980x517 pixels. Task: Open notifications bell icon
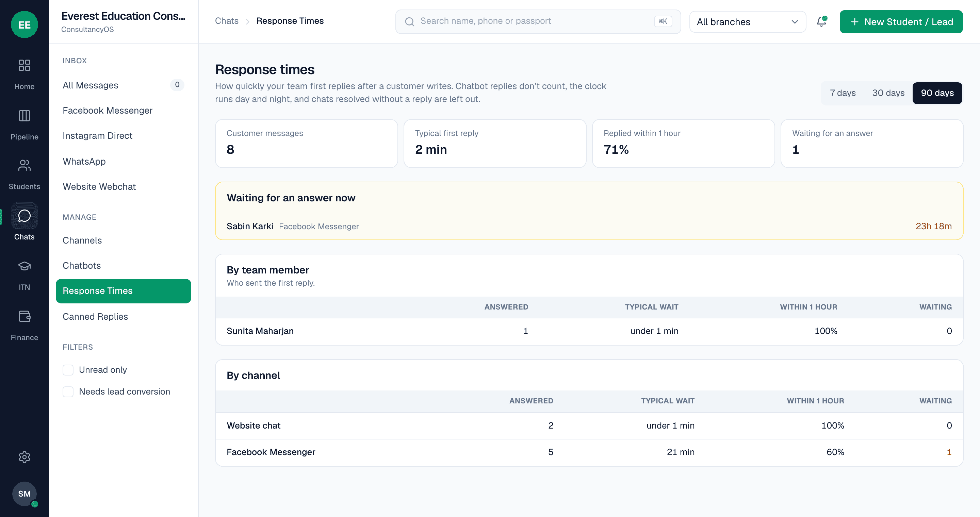822,22
